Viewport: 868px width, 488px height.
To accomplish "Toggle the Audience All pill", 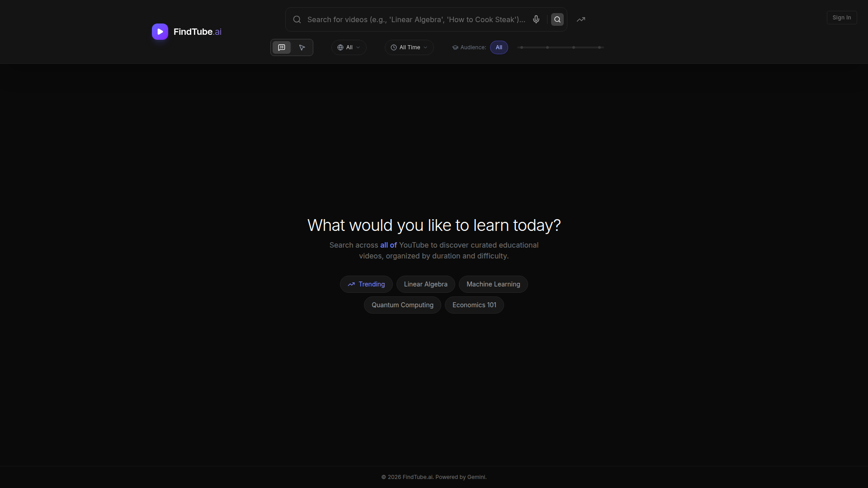I will [499, 47].
